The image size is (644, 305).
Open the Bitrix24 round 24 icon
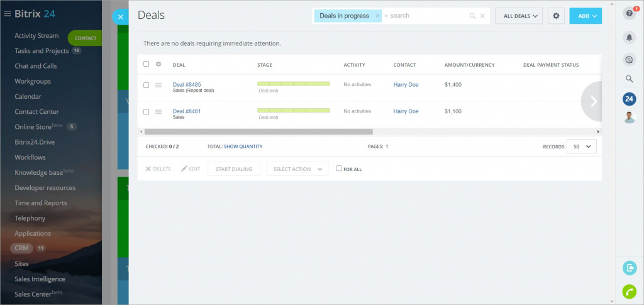[629, 99]
